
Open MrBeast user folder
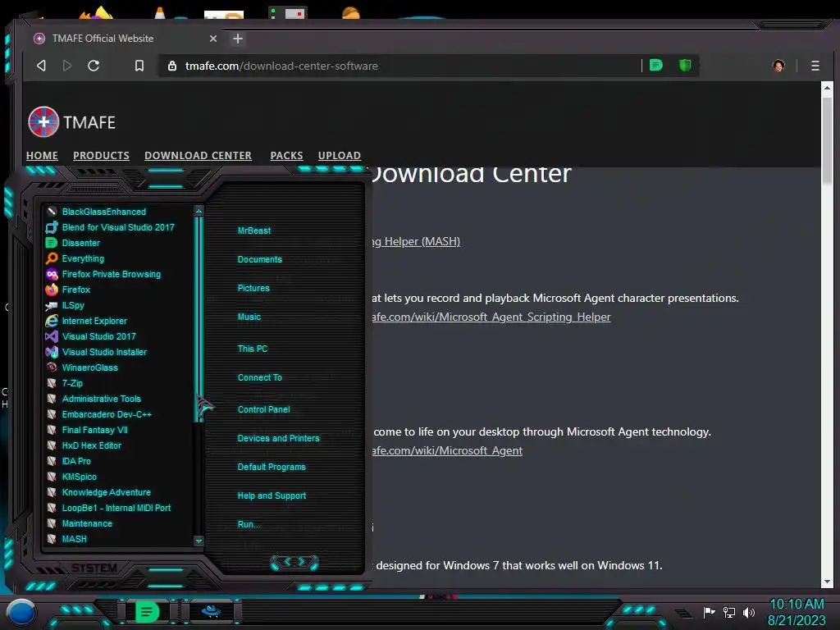pyautogui.click(x=254, y=231)
